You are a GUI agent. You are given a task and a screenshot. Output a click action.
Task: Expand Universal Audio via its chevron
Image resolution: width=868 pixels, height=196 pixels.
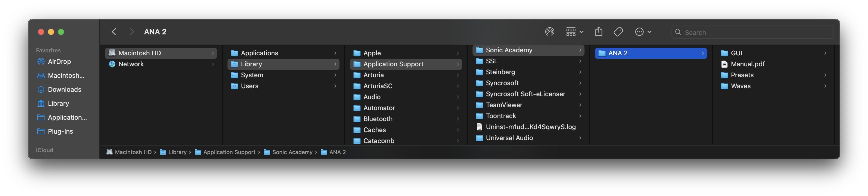click(580, 138)
